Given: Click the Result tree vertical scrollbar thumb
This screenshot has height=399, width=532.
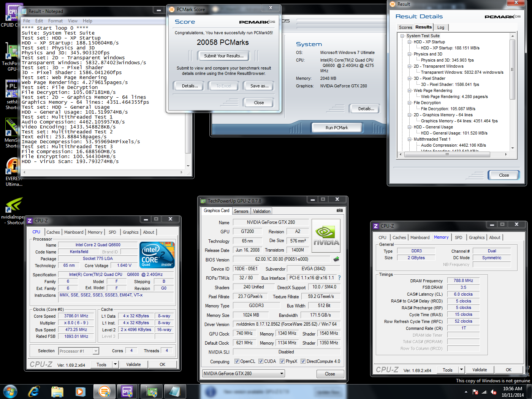Looking at the screenshot, I should (512, 69).
